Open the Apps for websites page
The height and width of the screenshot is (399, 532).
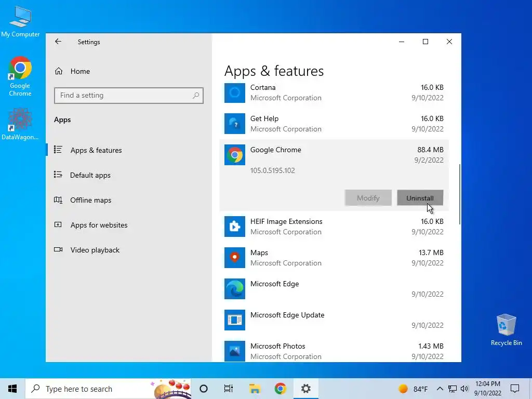point(99,225)
